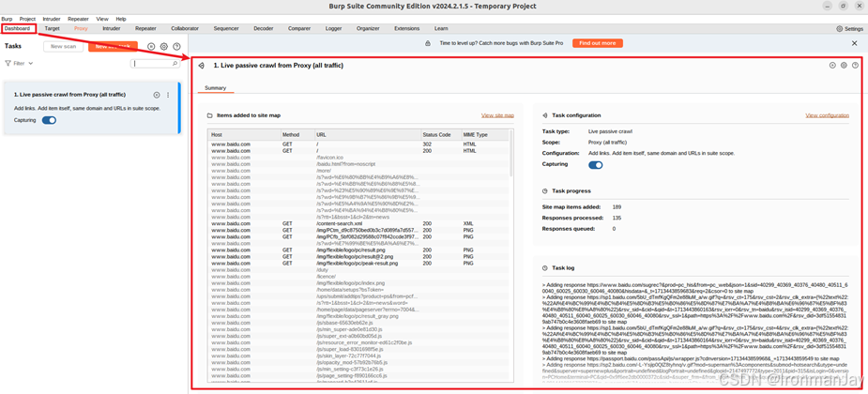Select the /img/flexible/logo/pc/result@2.png row

click(x=358, y=257)
